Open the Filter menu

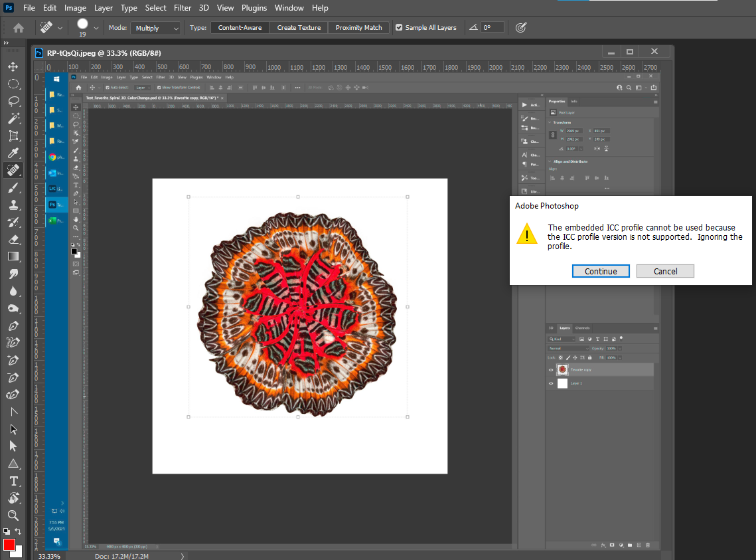[183, 8]
